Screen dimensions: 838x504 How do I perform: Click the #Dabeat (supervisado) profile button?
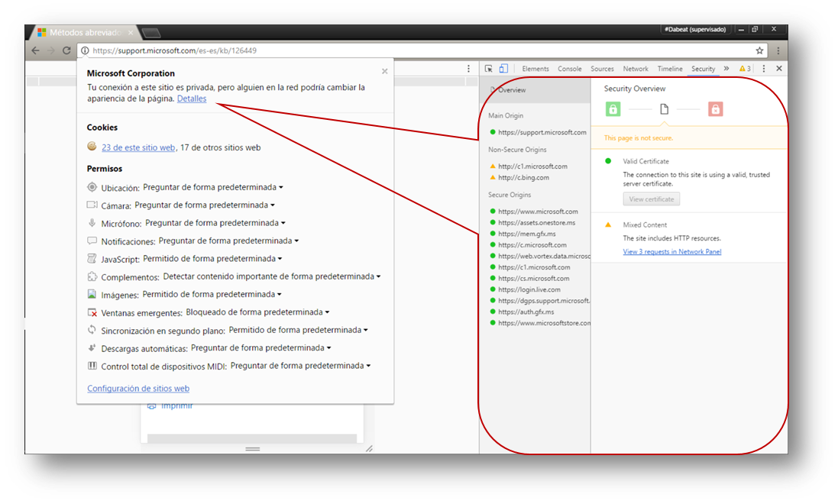click(x=695, y=29)
